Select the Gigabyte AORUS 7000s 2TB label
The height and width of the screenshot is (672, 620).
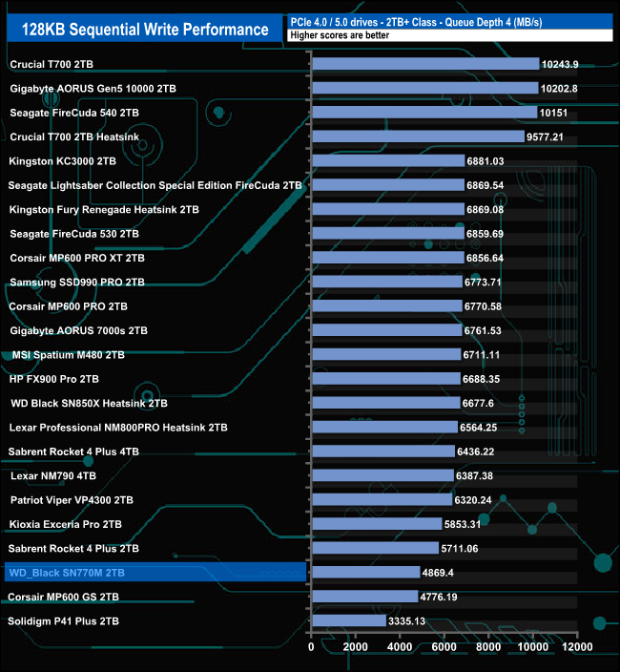[79, 331]
